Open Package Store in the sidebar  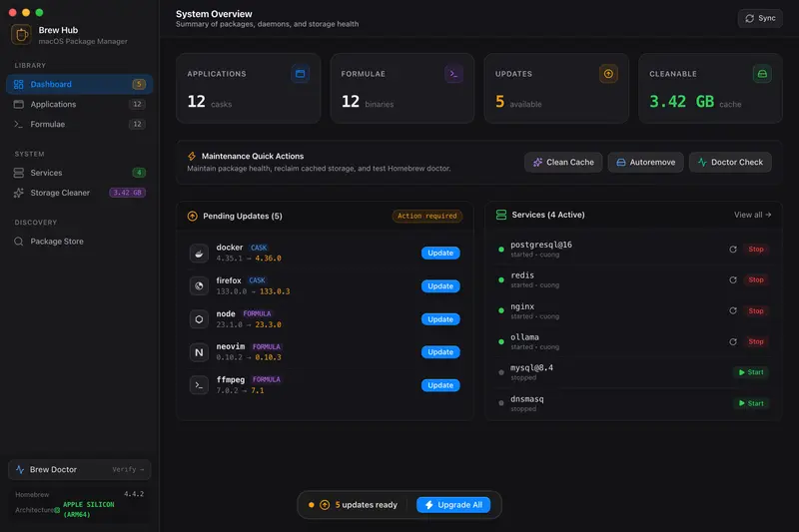click(x=80, y=242)
